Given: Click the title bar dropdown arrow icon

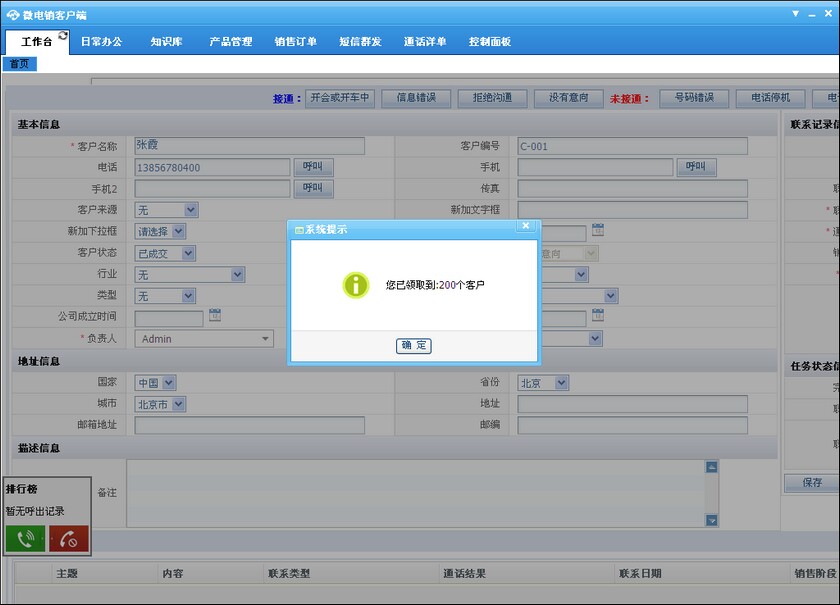Looking at the screenshot, I should 795,13.
